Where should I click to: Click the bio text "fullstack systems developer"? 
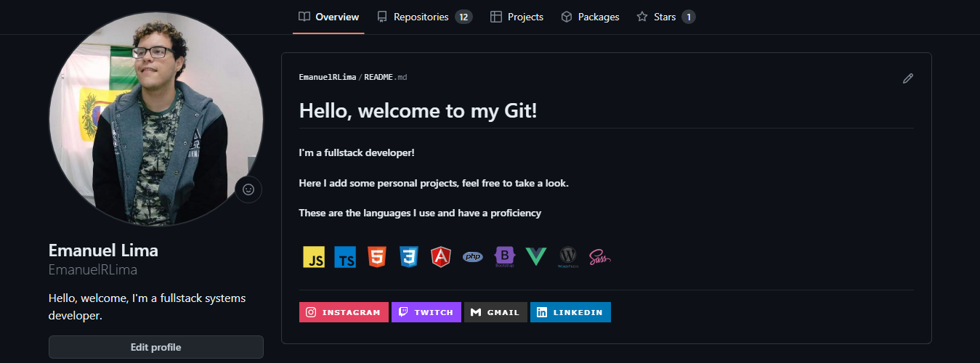147,307
